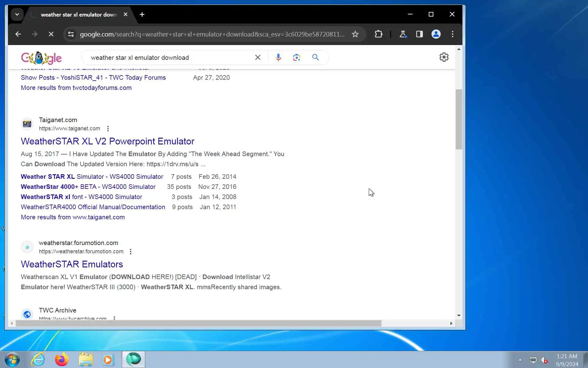Viewport: 588px width, 368px height.
Task: View site information icon in address bar
Action: [x=71, y=34]
